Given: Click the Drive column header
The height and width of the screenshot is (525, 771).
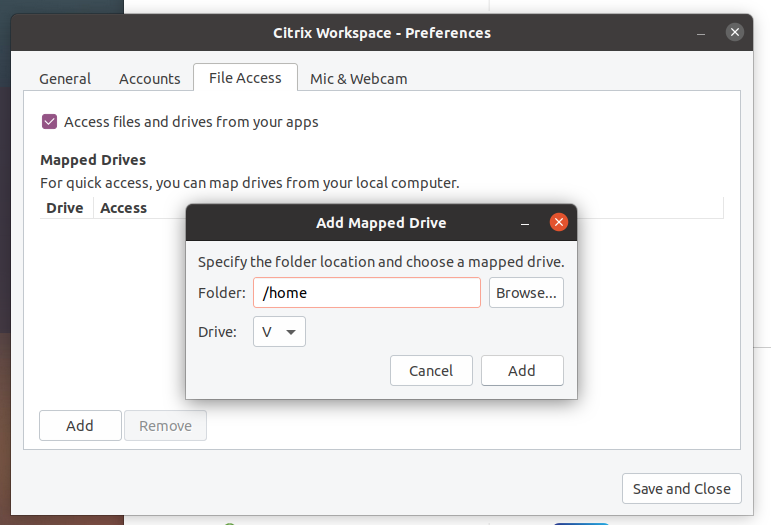Looking at the screenshot, I should pyautogui.click(x=65, y=208).
